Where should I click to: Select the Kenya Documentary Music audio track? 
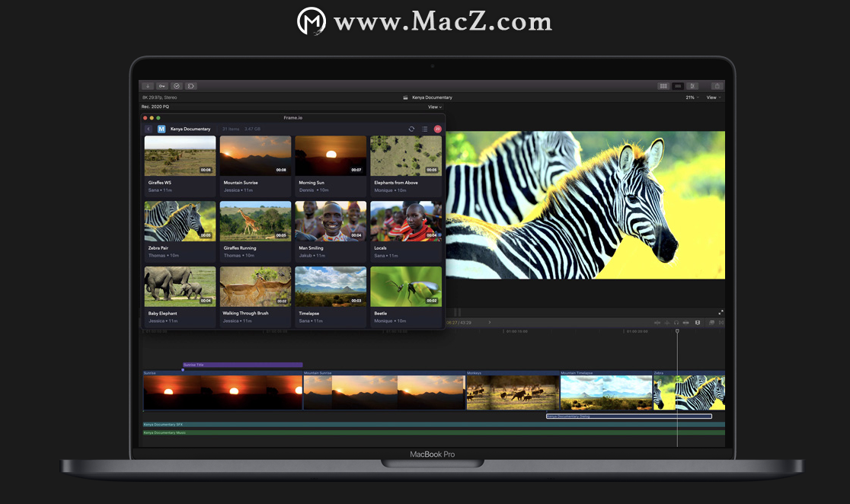pyautogui.click(x=433, y=432)
